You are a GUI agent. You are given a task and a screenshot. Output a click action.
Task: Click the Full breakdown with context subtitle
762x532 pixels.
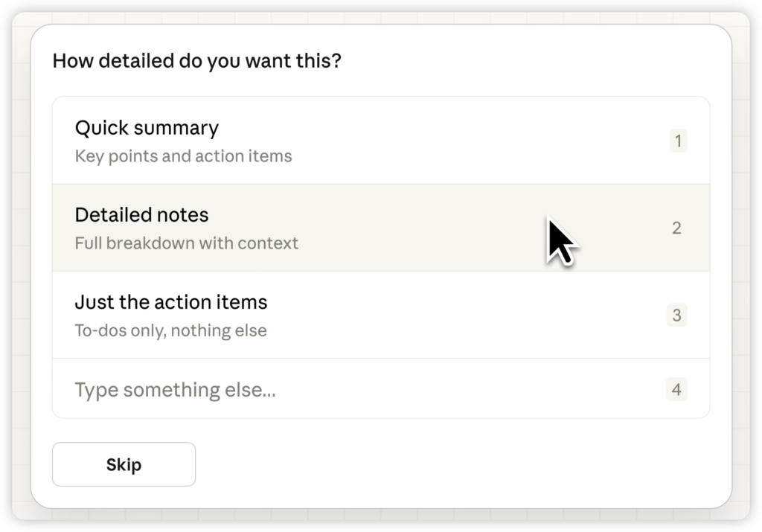(x=186, y=243)
